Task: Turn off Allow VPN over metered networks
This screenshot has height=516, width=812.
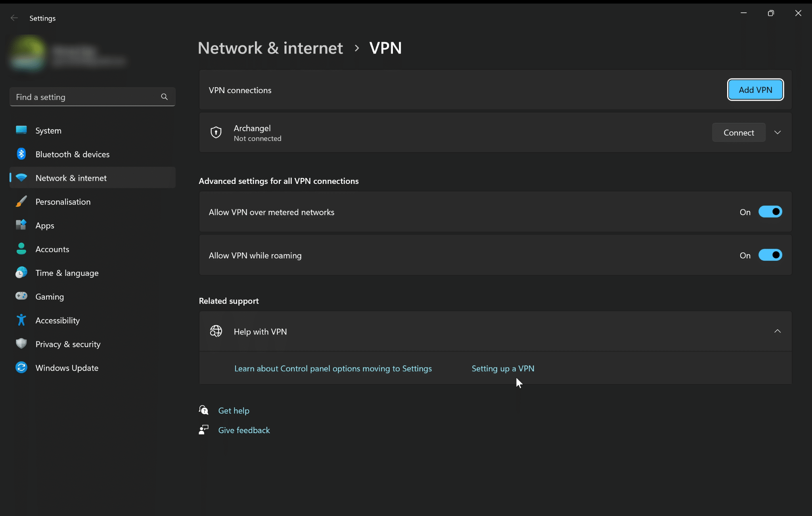Action: 770,212
